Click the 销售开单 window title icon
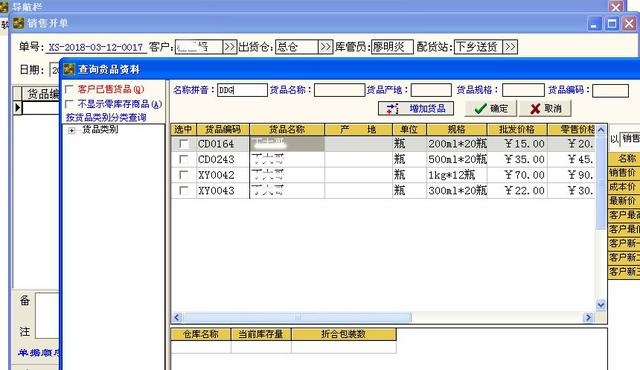 (18, 23)
